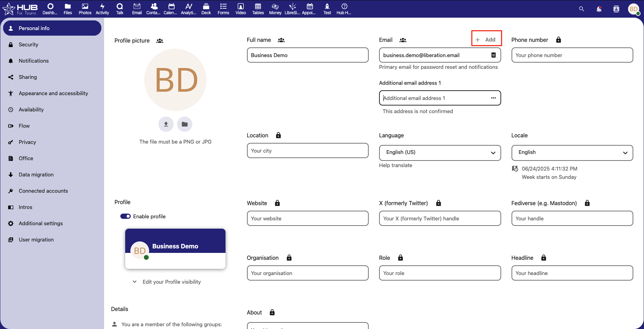The image size is (644, 329).
Task: Change Full name visibility scope
Action: pos(281,40)
